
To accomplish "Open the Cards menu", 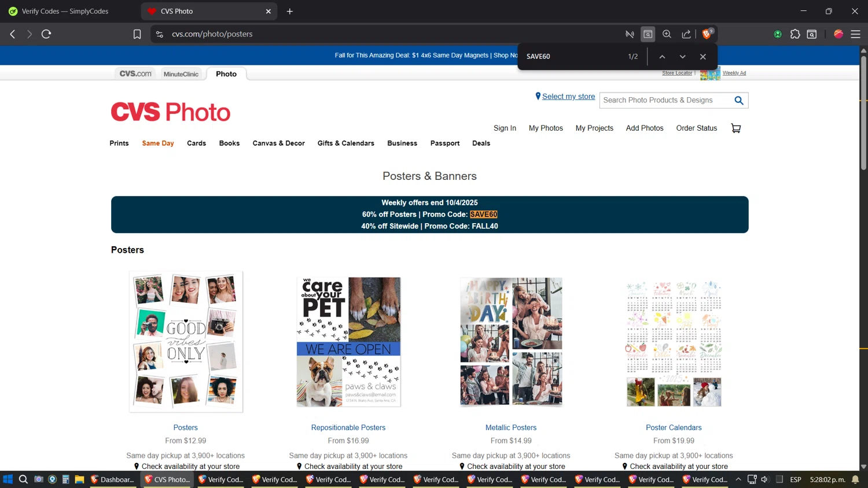I will pos(196,143).
